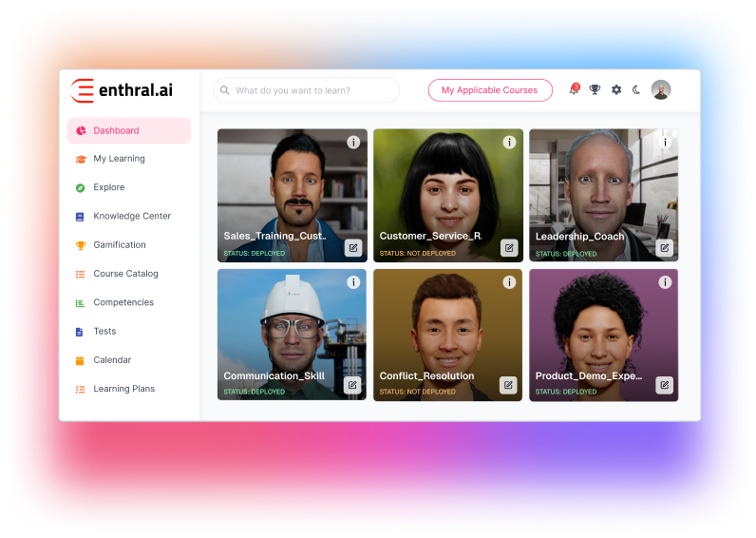Click info icon on Product_Demo card
756x538 pixels.
click(x=665, y=282)
